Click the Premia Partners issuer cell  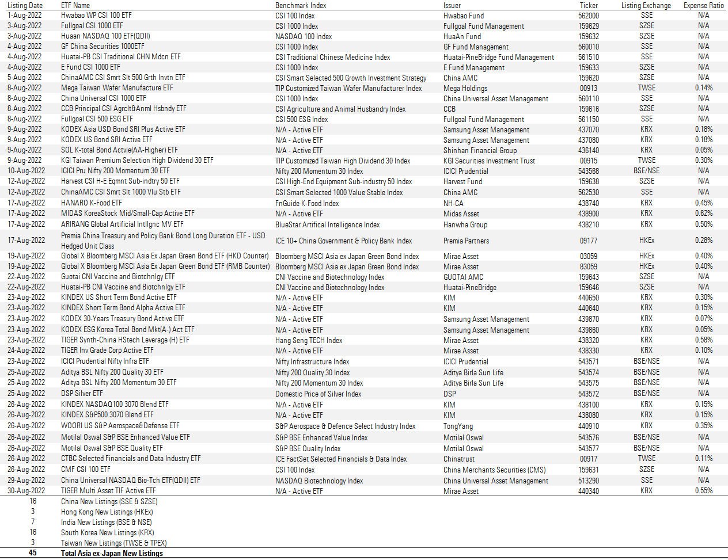[466, 241]
